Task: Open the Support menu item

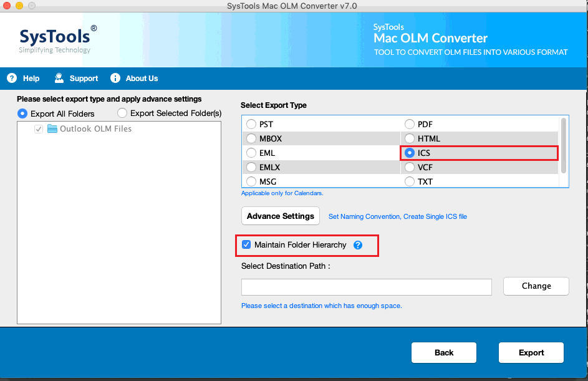Action: (82, 78)
